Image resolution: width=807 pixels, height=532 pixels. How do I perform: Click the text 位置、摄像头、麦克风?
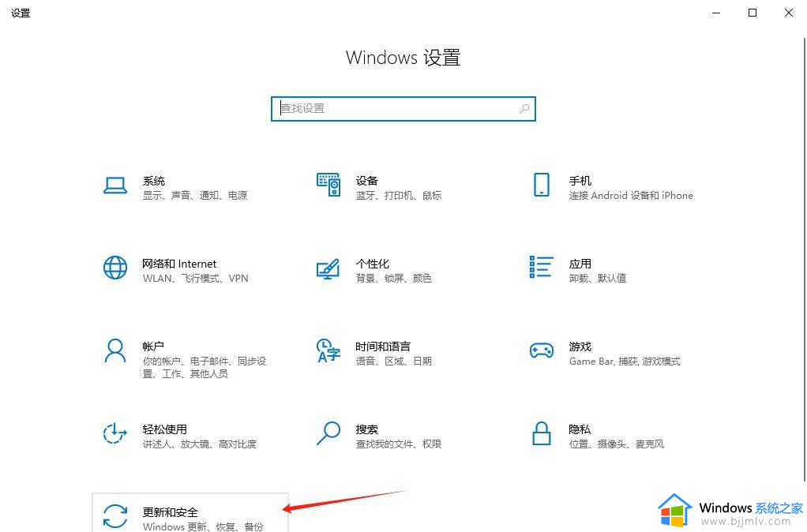(x=617, y=444)
